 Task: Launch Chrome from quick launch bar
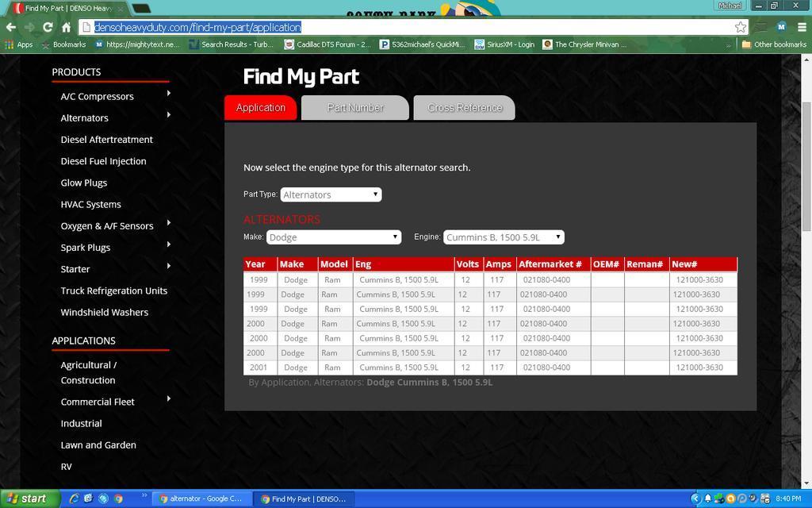119,498
